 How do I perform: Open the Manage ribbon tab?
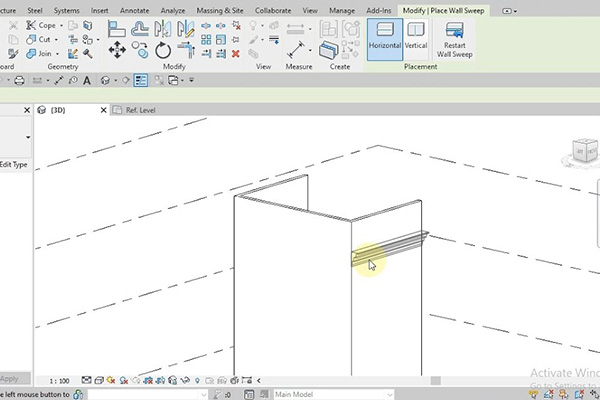[x=342, y=11]
